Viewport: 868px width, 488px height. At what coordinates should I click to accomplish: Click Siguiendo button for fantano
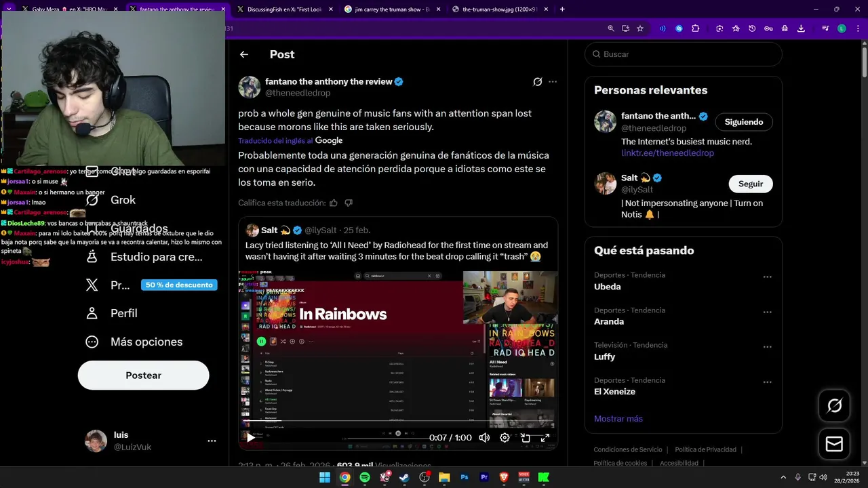click(x=744, y=122)
